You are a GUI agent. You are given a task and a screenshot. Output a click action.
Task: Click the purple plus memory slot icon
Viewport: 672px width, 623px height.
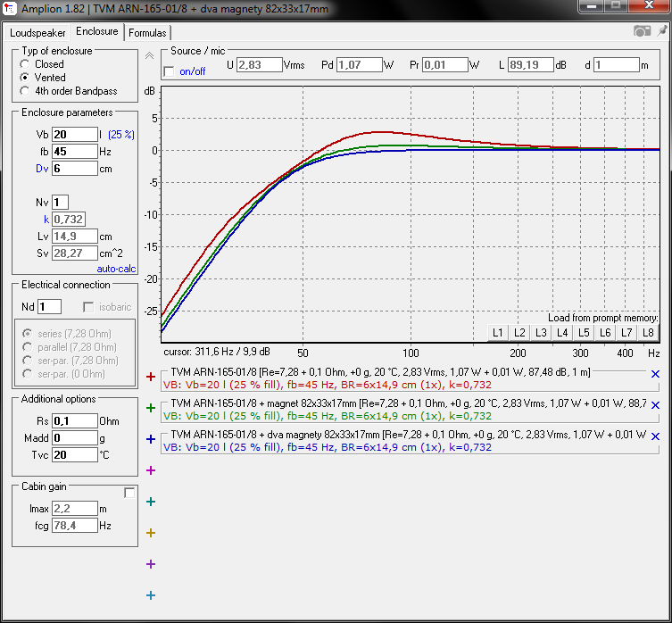(151, 564)
